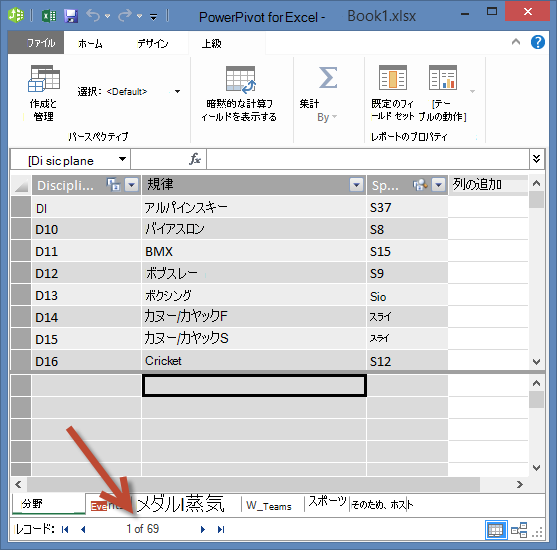Select the Cricket cell
Image resolution: width=557 pixels, height=550 pixels.
pyautogui.click(x=254, y=361)
